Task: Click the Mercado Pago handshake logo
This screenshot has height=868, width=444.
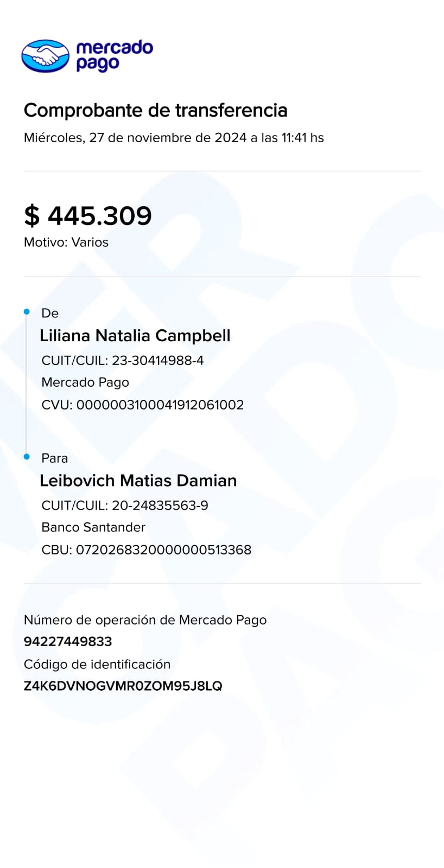Action: [45, 56]
